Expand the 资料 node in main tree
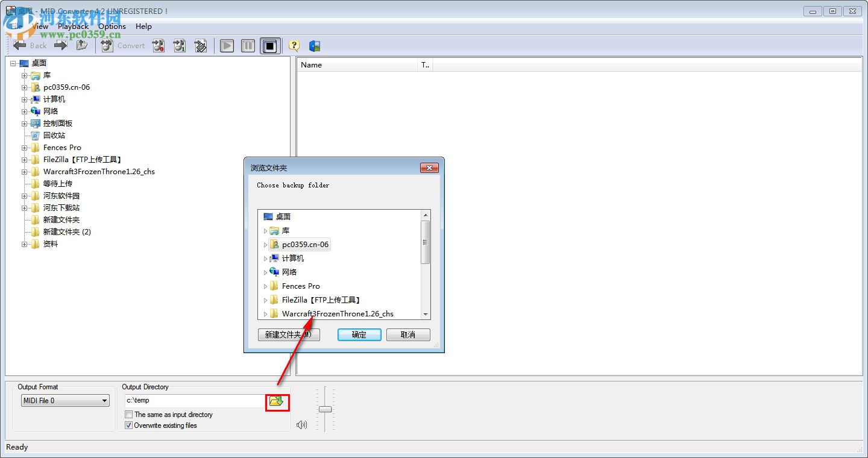 coord(25,244)
